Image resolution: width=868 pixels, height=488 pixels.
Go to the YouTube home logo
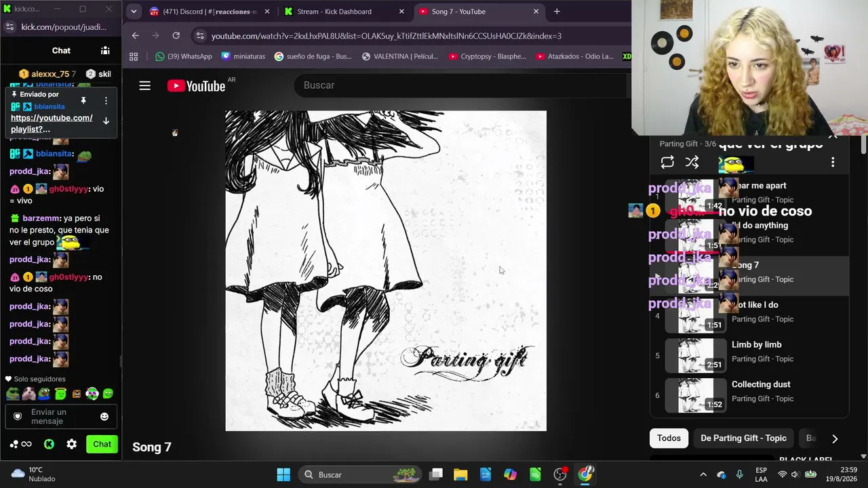(197, 85)
